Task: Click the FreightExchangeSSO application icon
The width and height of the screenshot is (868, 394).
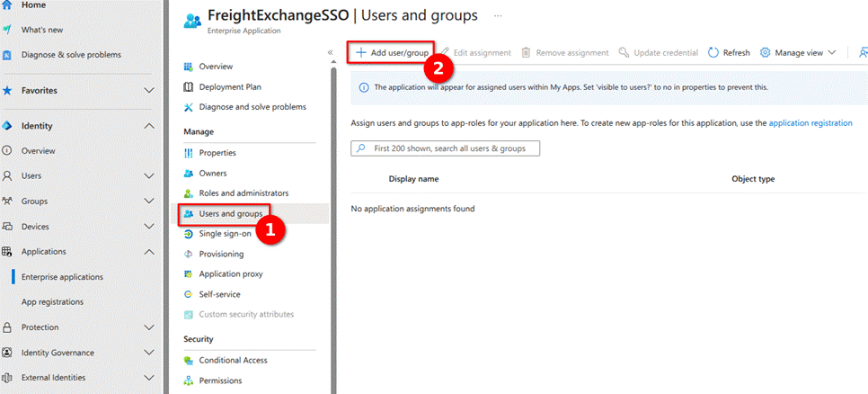Action: (192, 21)
